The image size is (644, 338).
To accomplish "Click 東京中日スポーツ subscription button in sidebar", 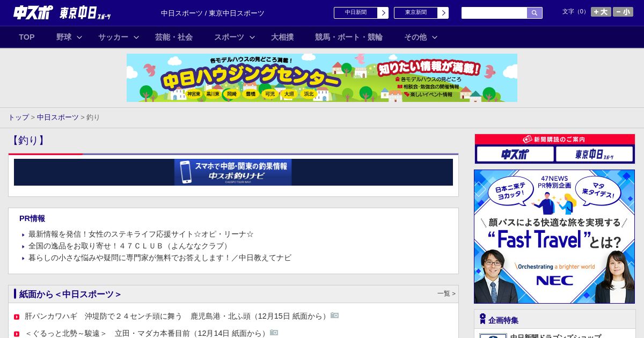I will (x=594, y=155).
